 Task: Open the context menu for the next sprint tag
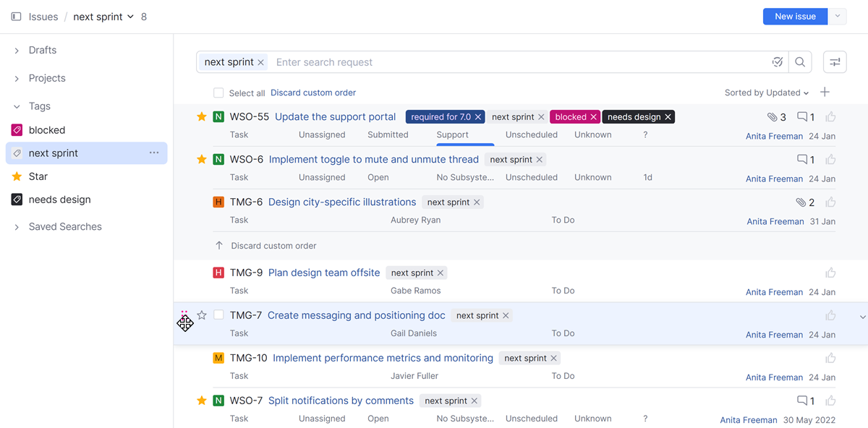point(154,153)
